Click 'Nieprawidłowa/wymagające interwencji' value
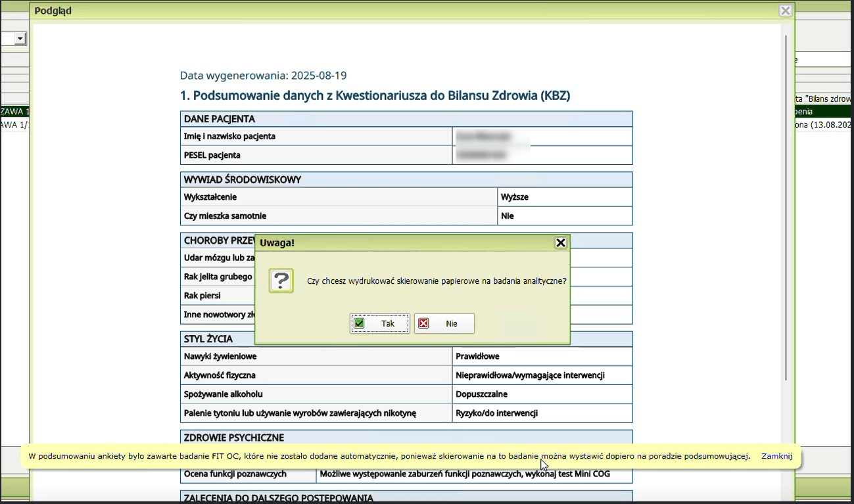The image size is (854, 504). click(530, 375)
